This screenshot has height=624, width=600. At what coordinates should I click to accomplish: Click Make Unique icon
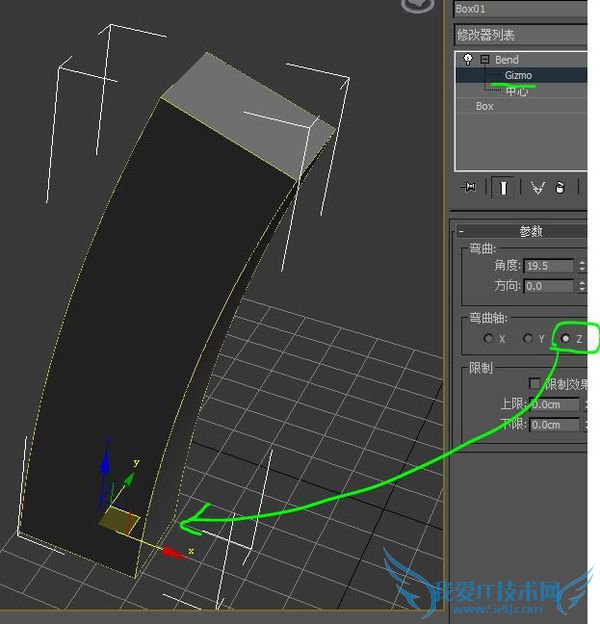(x=538, y=187)
